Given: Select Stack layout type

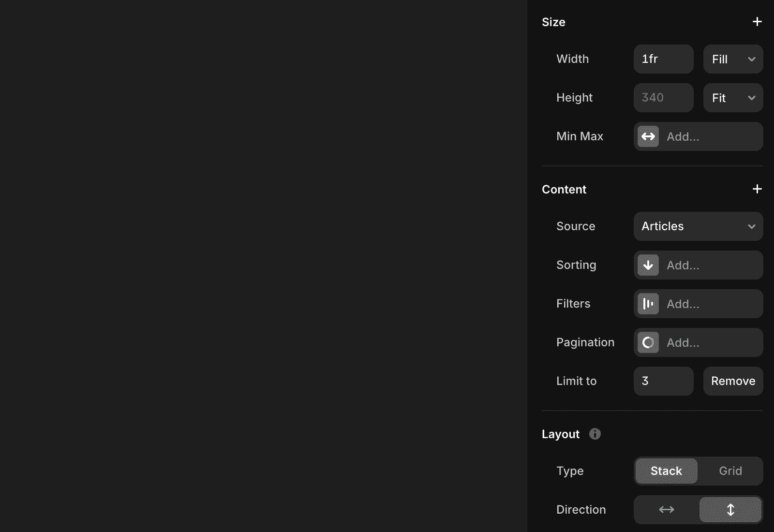Looking at the screenshot, I should pyautogui.click(x=667, y=471).
